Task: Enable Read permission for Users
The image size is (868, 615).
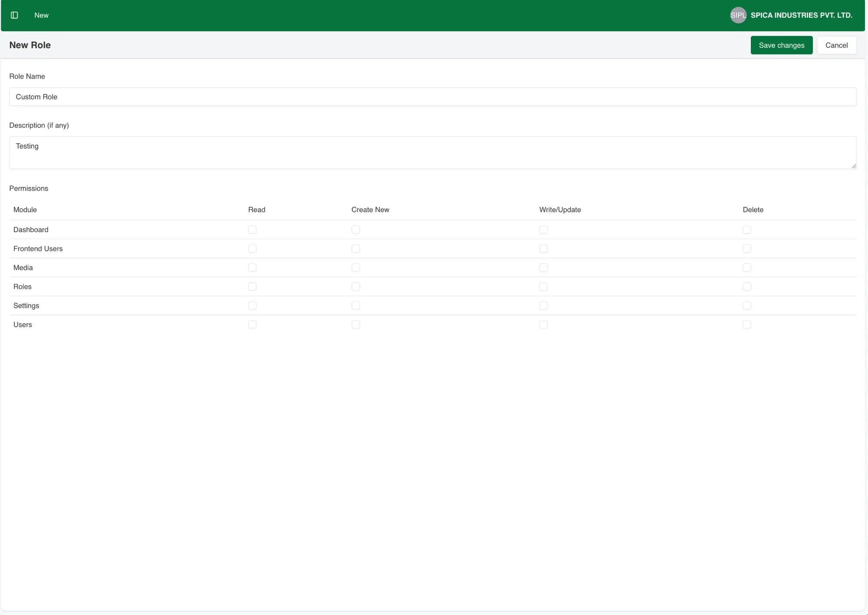Action: pyautogui.click(x=253, y=325)
